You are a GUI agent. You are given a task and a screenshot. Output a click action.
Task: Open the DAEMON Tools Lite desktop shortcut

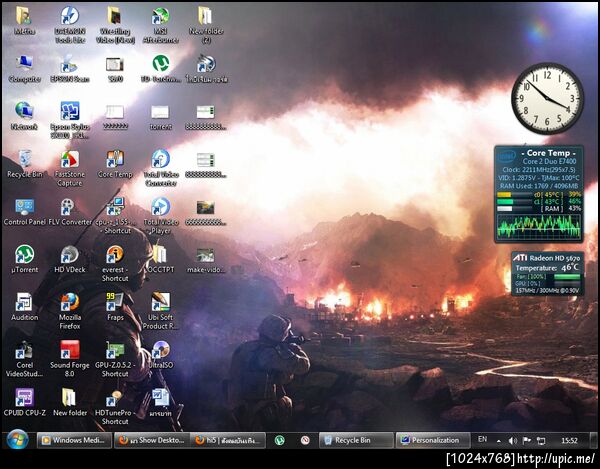70,25
